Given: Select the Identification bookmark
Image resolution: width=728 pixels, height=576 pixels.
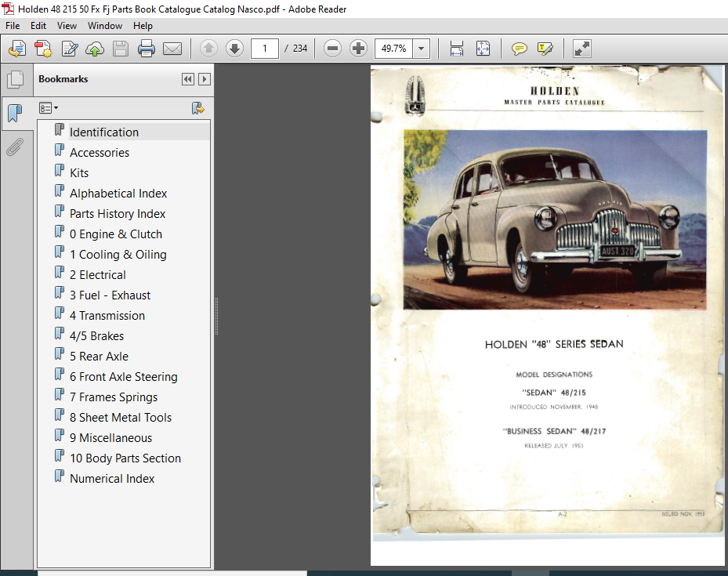Looking at the screenshot, I should pyautogui.click(x=104, y=132).
